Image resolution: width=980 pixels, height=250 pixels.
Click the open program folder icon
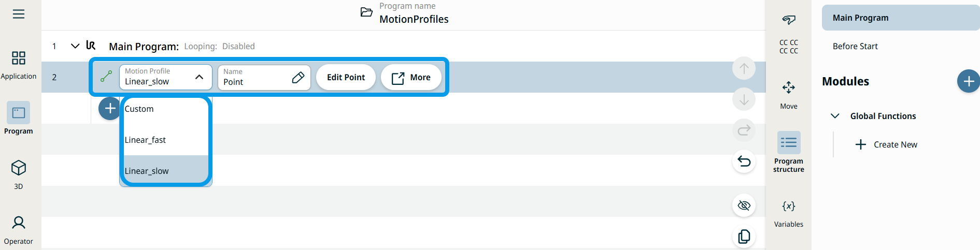366,12
